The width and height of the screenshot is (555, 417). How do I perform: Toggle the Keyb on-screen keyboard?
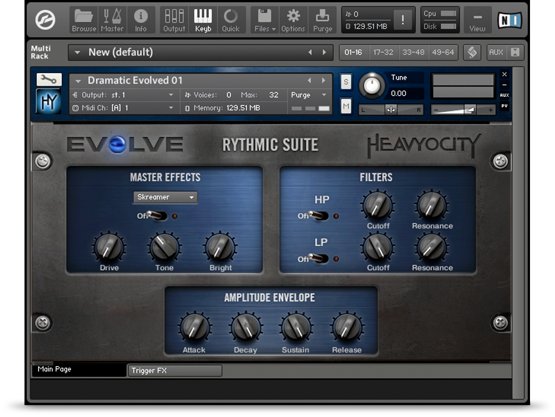203,20
